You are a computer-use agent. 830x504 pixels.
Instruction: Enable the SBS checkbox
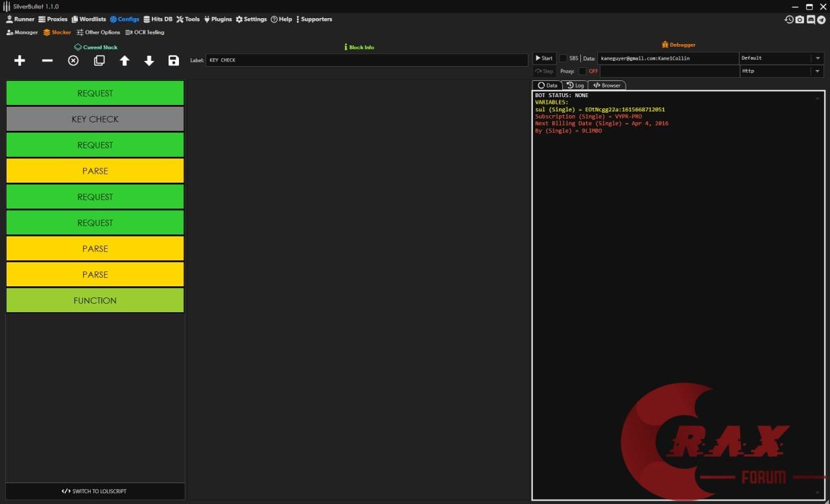[563, 58]
